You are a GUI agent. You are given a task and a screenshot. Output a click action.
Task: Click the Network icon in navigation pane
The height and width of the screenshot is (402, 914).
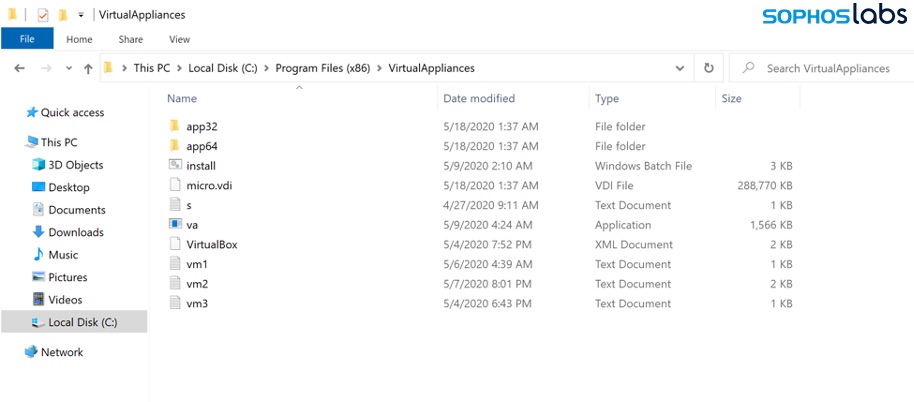tap(31, 352)
